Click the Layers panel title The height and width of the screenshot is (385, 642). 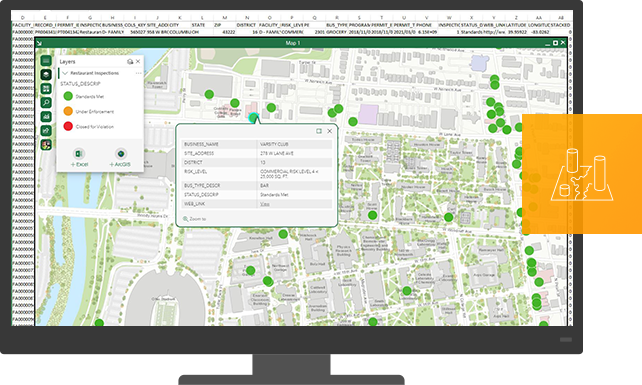[x=68, y=61]
